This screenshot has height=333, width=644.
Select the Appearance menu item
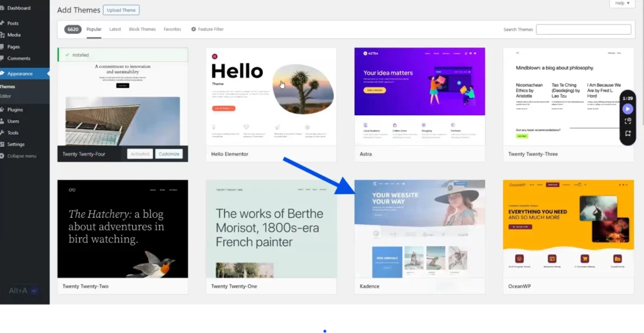[x=25, y=74]
